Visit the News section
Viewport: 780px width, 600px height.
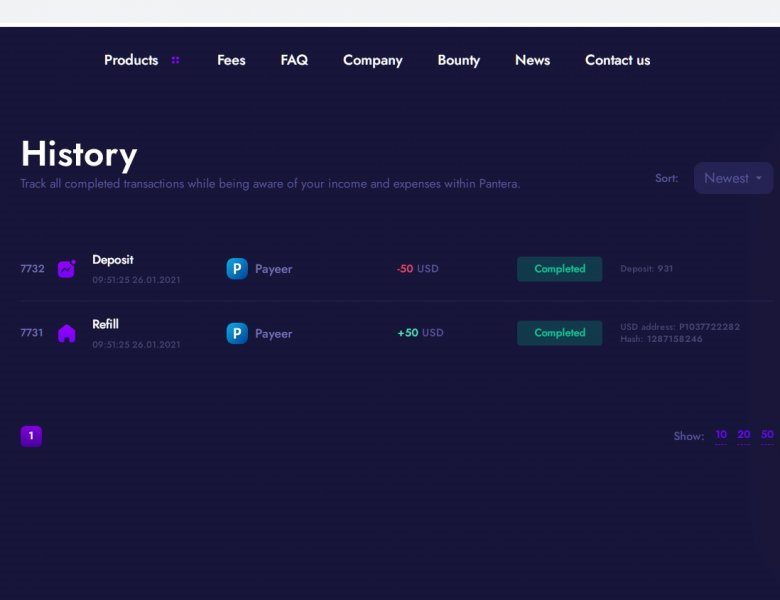click(x=532, y=60)
